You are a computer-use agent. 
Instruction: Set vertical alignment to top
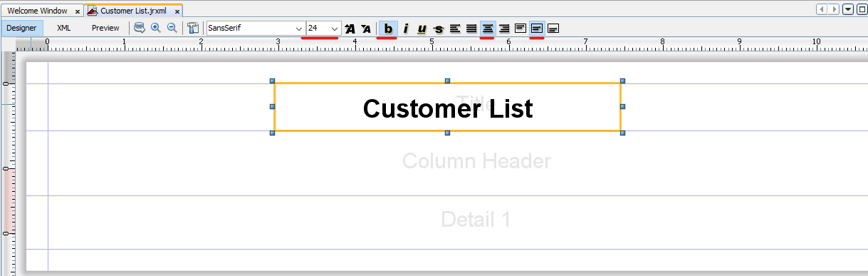coord(521,29)
